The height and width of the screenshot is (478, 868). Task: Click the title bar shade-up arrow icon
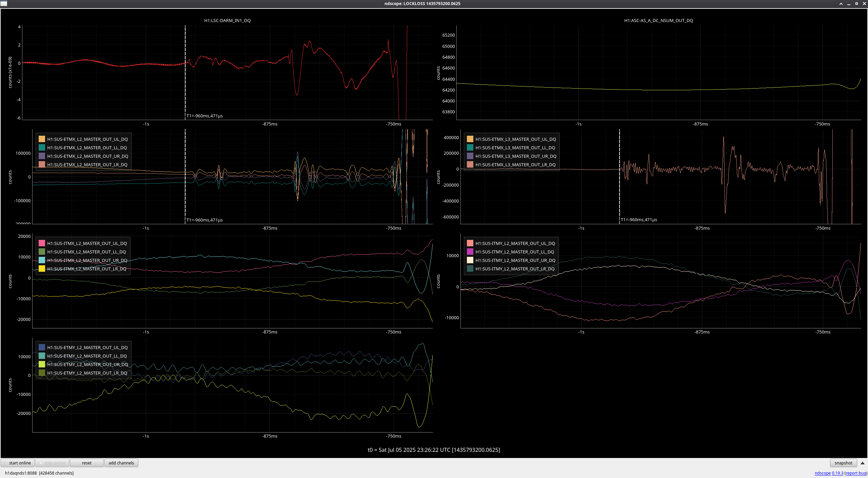(841, 4)
